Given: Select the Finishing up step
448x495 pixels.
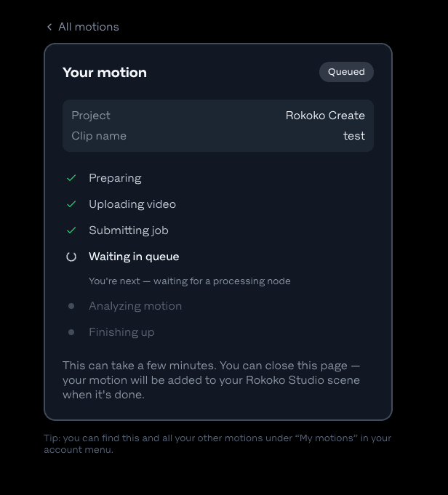Looking at the screenshot, I should [x=121, y=332].
